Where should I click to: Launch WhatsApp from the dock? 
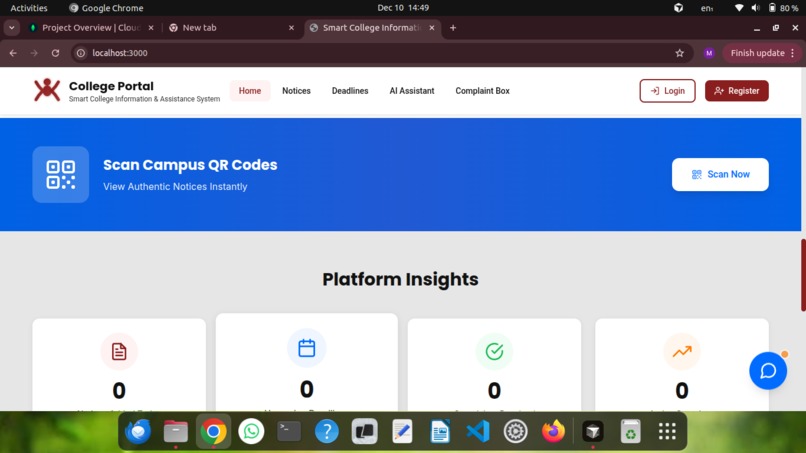click(x=251, y=431)
